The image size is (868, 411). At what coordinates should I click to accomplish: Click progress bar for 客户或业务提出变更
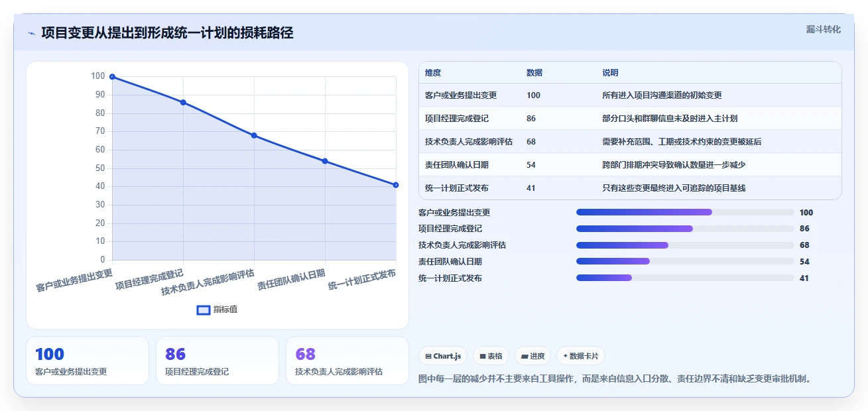click(x=685, y=212)
